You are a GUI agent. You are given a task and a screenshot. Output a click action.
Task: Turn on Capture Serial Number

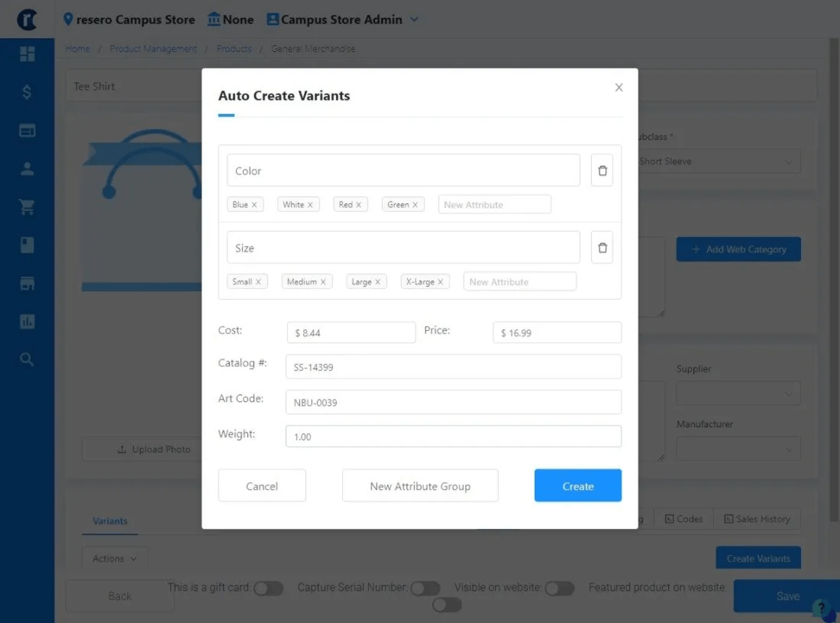click(425, 588)
